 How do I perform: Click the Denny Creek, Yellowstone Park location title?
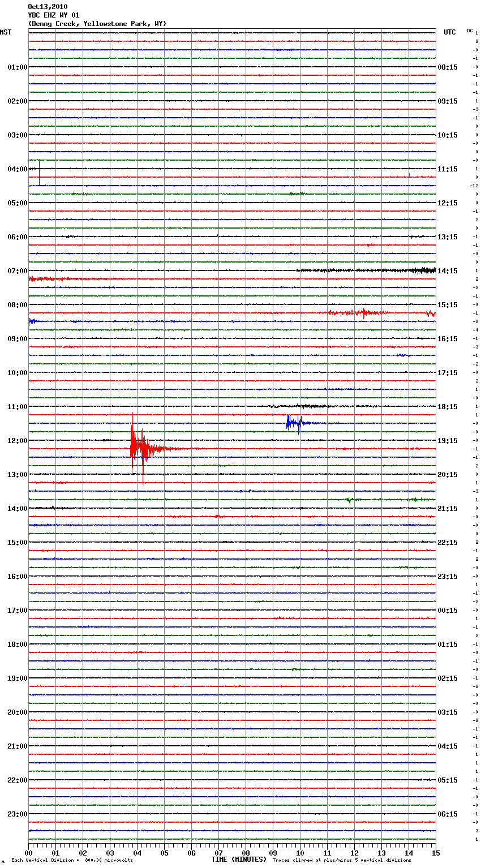(97, 24)
